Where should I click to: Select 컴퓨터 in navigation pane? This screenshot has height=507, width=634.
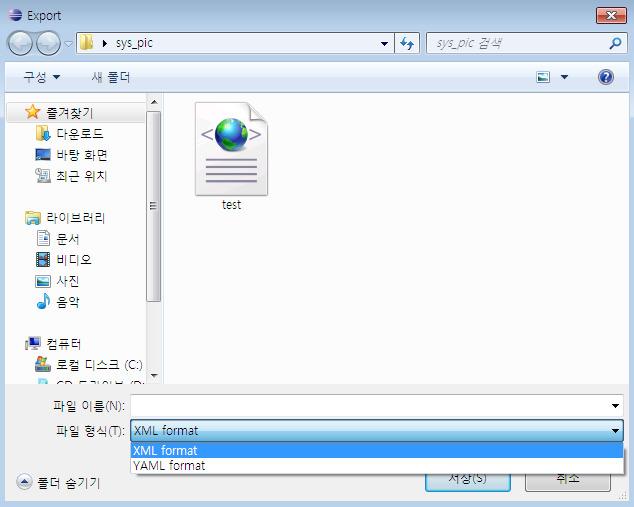pos(63,344)
